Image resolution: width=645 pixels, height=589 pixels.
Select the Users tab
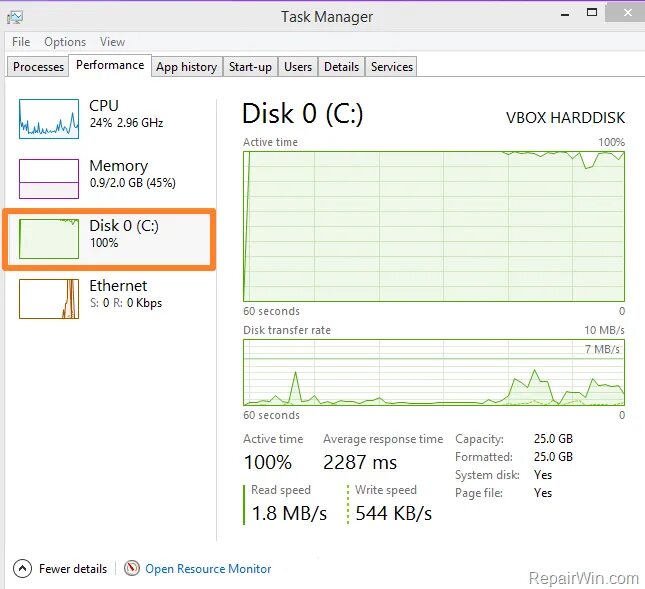[298, 67]
